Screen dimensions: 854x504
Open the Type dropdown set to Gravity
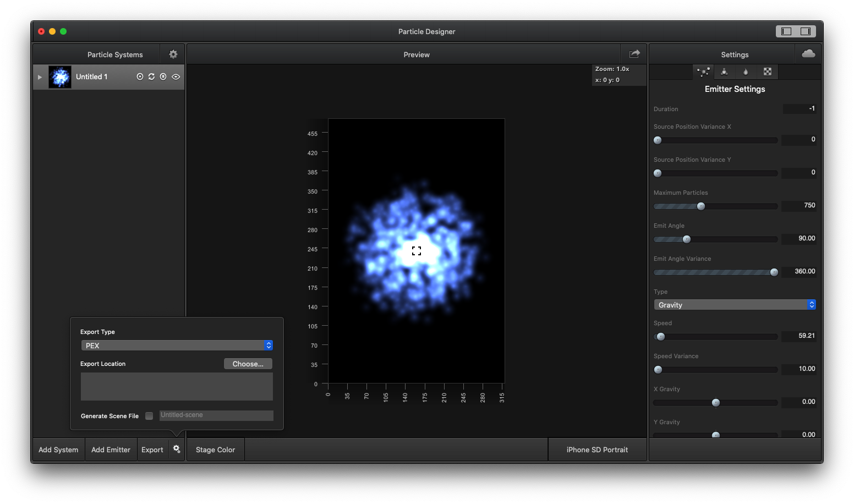(735, 305)
